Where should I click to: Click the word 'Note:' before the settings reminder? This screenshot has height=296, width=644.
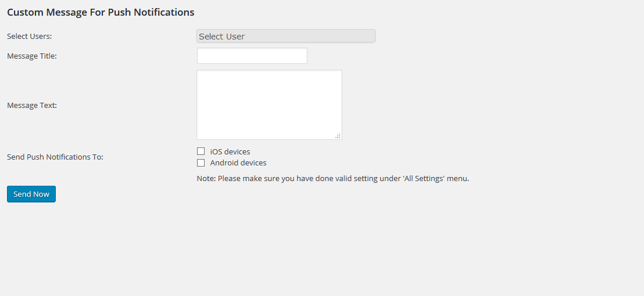coord(206,179)
